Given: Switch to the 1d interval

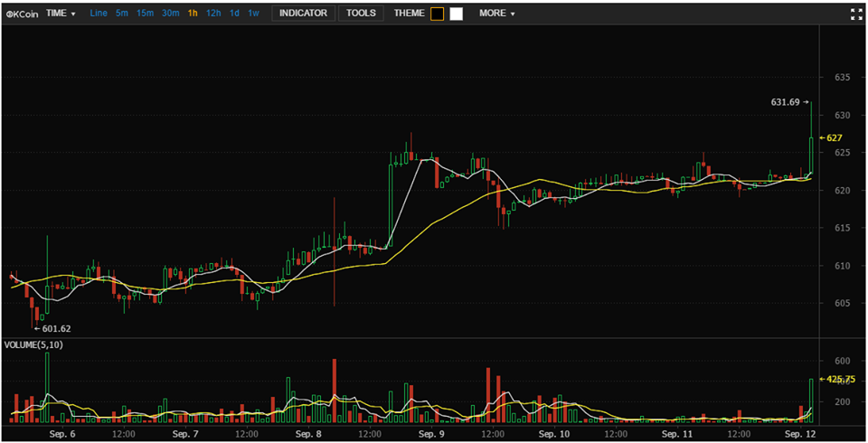Looking at the screenshot, I should 235,14.
